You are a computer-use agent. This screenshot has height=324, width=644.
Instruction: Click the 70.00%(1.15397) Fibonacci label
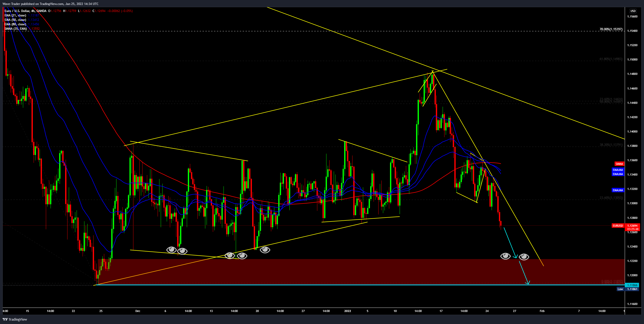pyautogui.click(x=611, y=29)
